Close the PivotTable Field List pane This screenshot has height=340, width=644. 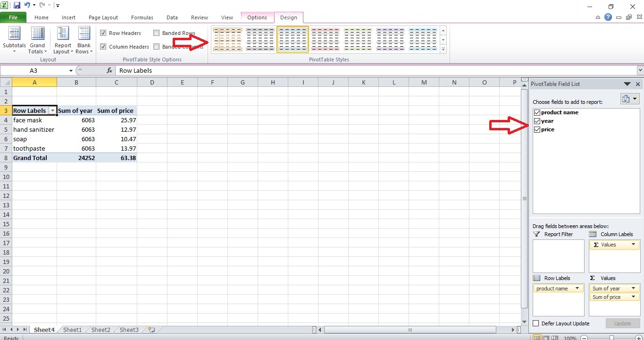pos(638,84)
